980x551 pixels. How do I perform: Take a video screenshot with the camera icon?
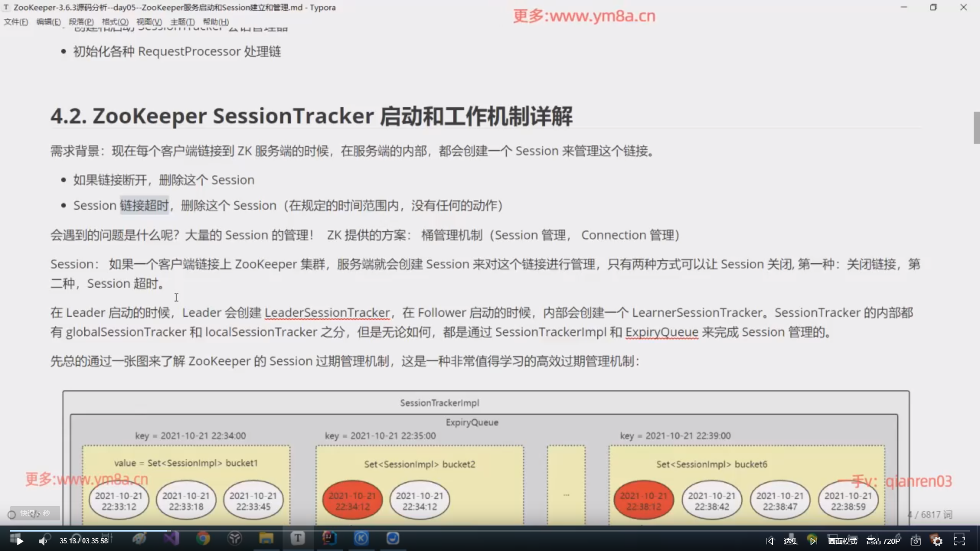[x=916, y=541]
